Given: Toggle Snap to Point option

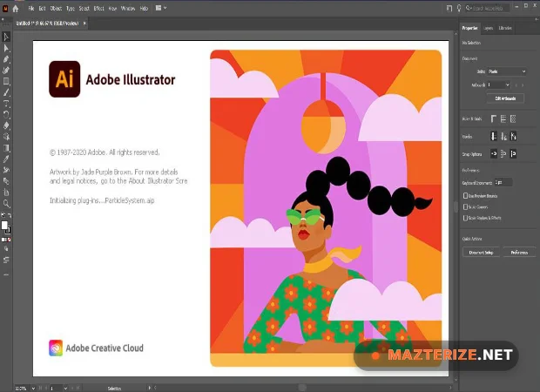Looking at the screenshot, I should tap(493, 153).
